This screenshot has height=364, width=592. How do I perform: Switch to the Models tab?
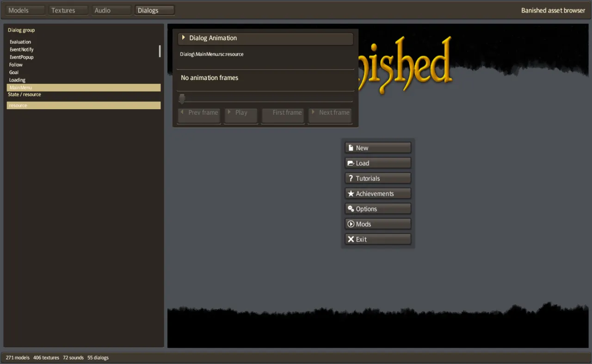click(x=25, y=10)
